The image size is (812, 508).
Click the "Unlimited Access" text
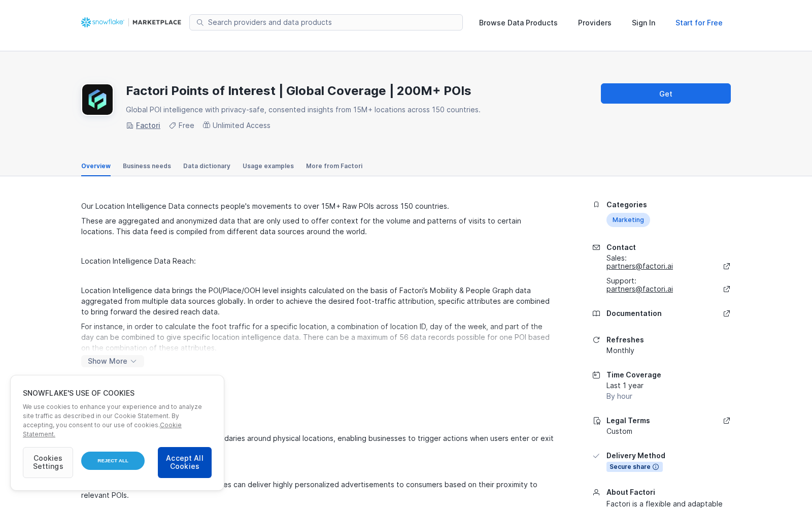(242, 125)
